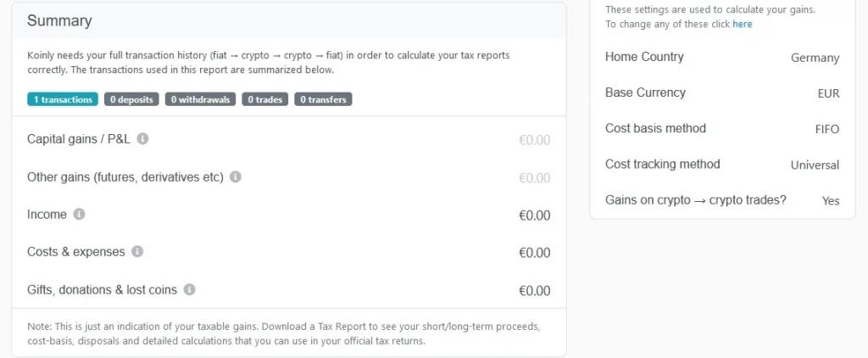Click the Income €0.00 value

(534, 215)
